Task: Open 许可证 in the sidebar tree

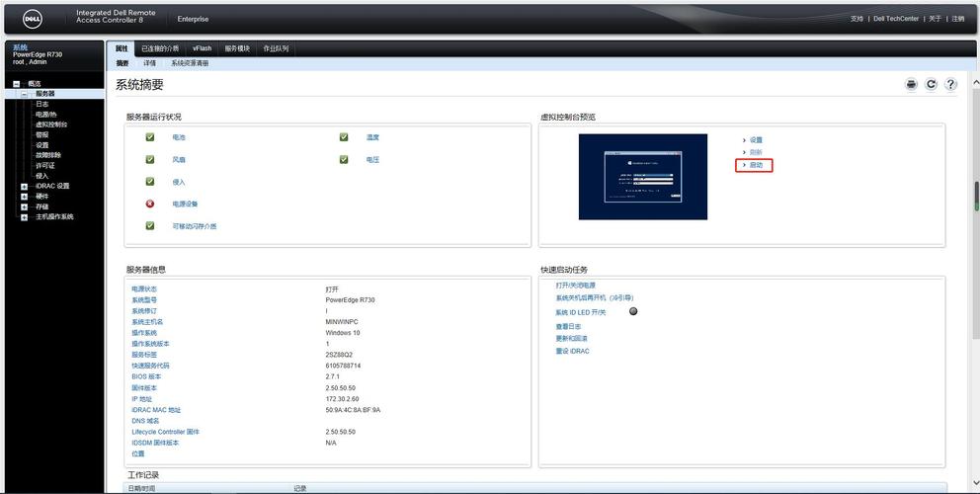Action: (x=45, y=166)
